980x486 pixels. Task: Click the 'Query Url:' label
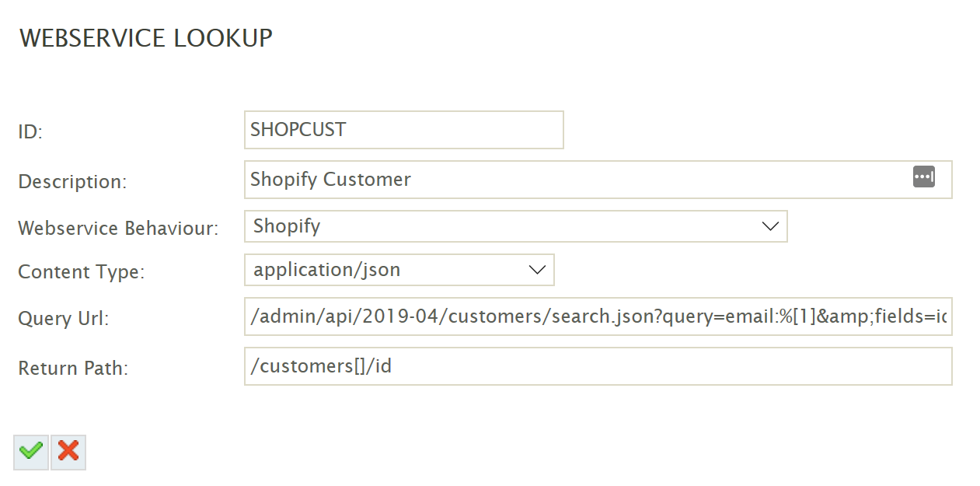tap(64, 319)
